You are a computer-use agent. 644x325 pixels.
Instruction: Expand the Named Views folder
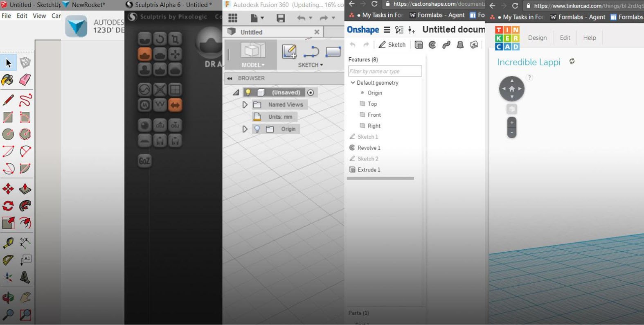[x=245, y=105]
